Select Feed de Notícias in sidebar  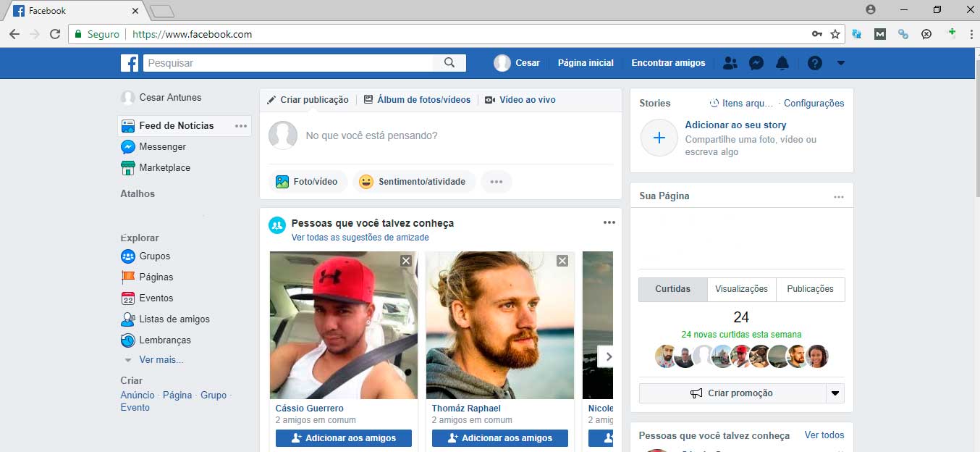[176, 125]
